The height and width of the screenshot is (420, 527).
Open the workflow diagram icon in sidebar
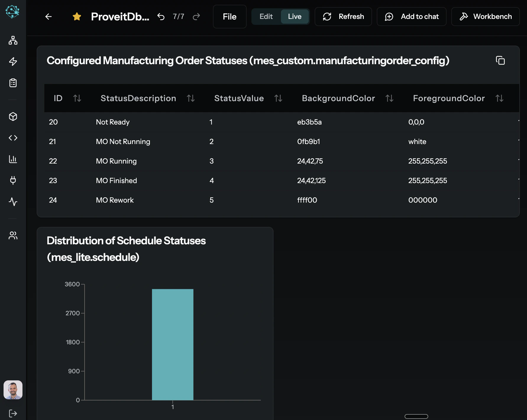pos(13,41)
